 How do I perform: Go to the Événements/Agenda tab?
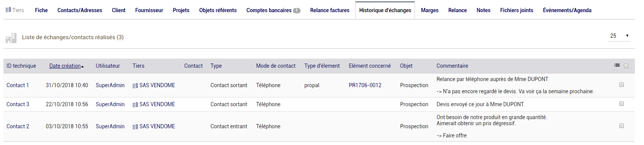pyautogui.click(x=567, y=10)
